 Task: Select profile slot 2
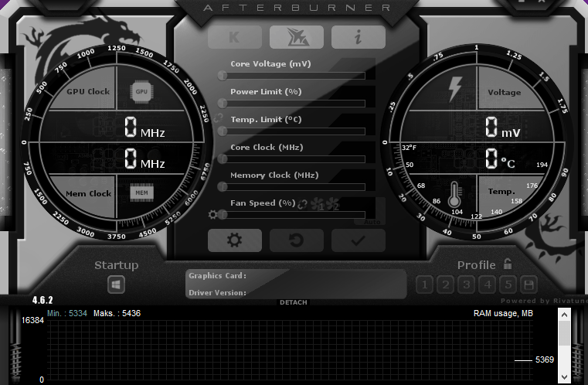446,284
